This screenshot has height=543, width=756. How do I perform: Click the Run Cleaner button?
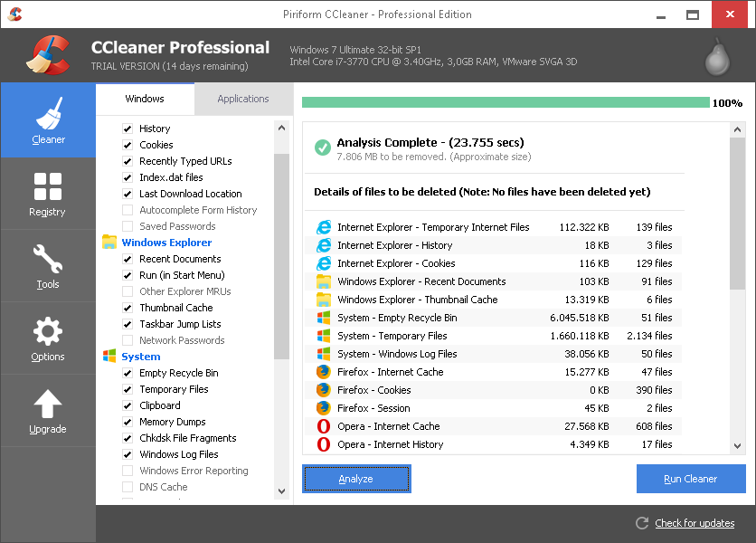(x=691, y=479)
